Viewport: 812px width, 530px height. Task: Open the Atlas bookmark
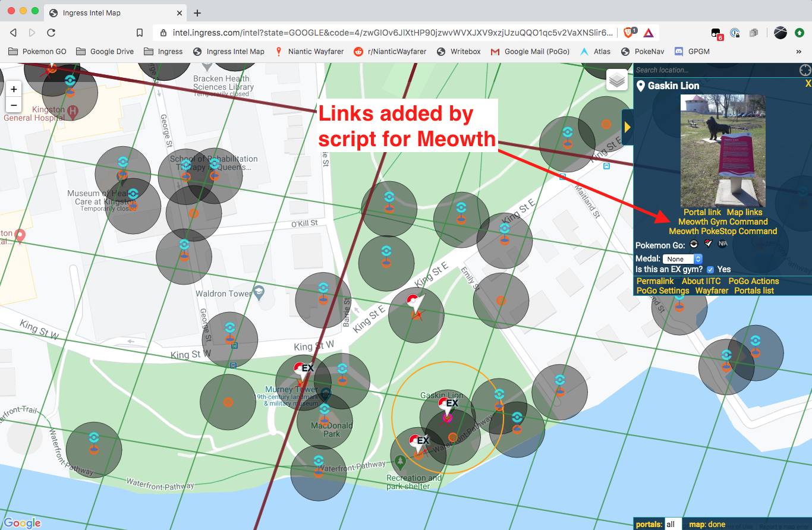(595, 52)
